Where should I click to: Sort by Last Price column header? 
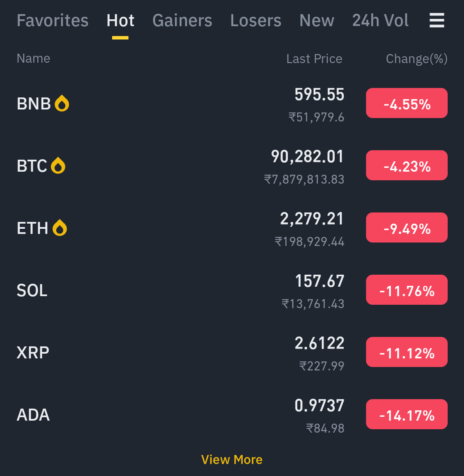pyautogui.click(x=314, y=59)
